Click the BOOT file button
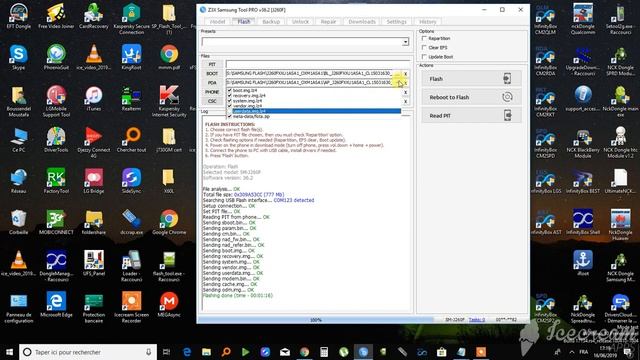Image resolution: width=640 pixels, height=360 pixels. (x=212, y=73)
